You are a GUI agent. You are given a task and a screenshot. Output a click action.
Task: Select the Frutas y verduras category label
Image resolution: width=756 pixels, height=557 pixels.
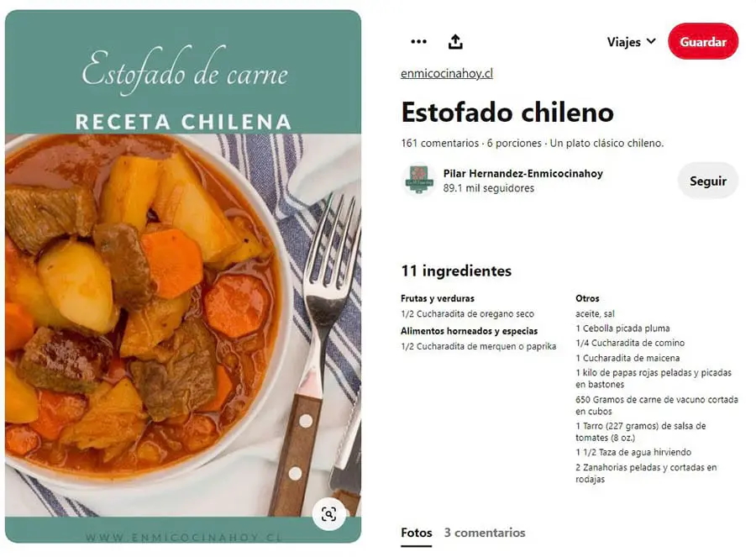pyautogui.click(x=438, y=298)
